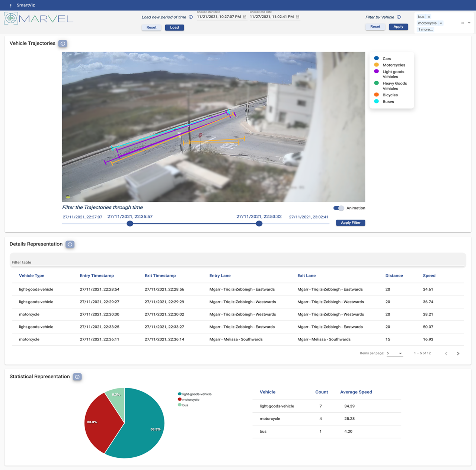Click the info icon beside Details Representation
The width and height of the screenshot is (476, 470).
click(x=70, y=244)
